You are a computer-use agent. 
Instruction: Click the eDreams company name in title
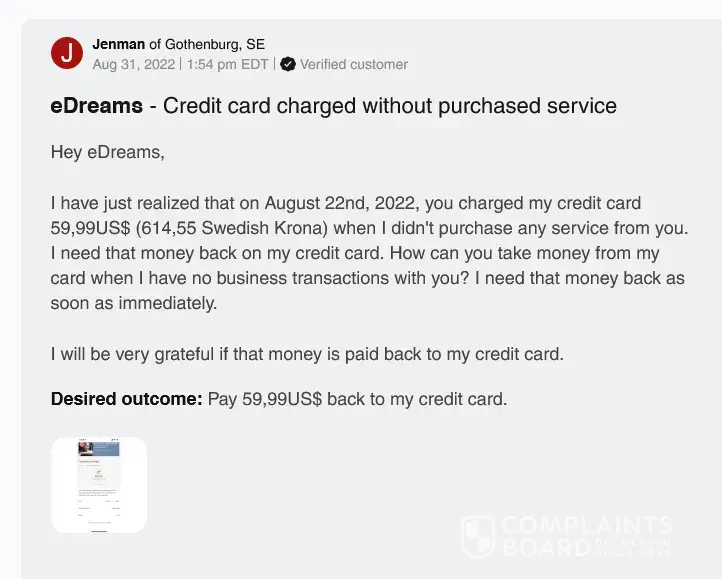pyautogui.click(x=96, y=106)
